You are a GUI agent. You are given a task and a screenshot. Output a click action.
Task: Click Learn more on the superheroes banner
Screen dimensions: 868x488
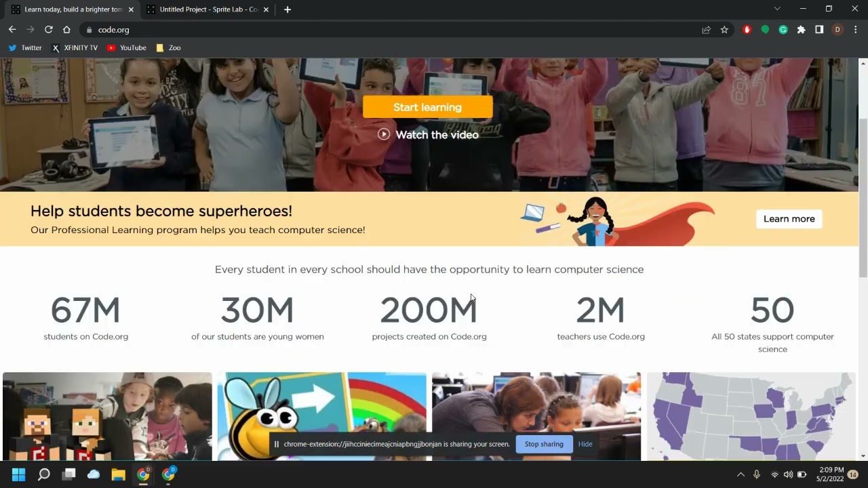[x=789, y=219]
